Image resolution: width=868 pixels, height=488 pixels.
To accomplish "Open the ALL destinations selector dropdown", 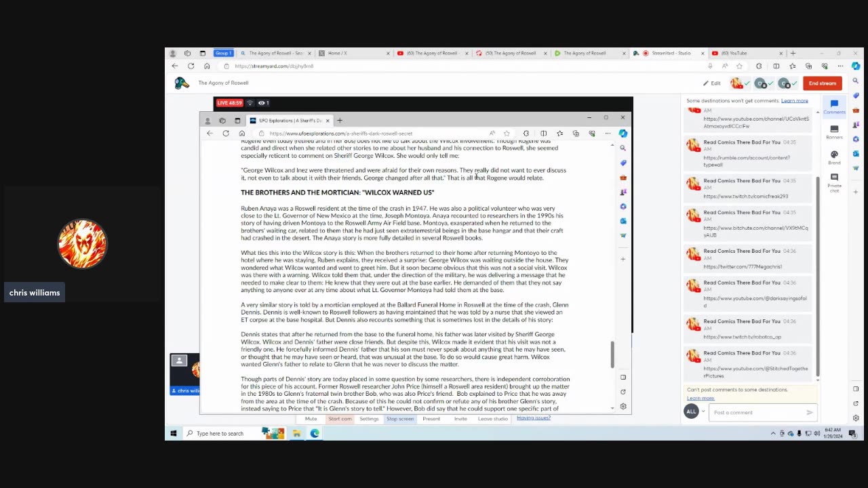I will tap(696, 411).
